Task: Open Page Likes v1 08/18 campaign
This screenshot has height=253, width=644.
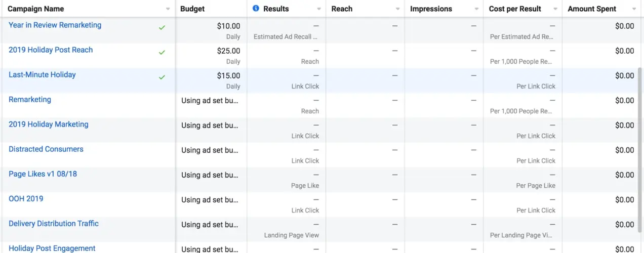Action: pyautogui.click(x=43, y=174)
